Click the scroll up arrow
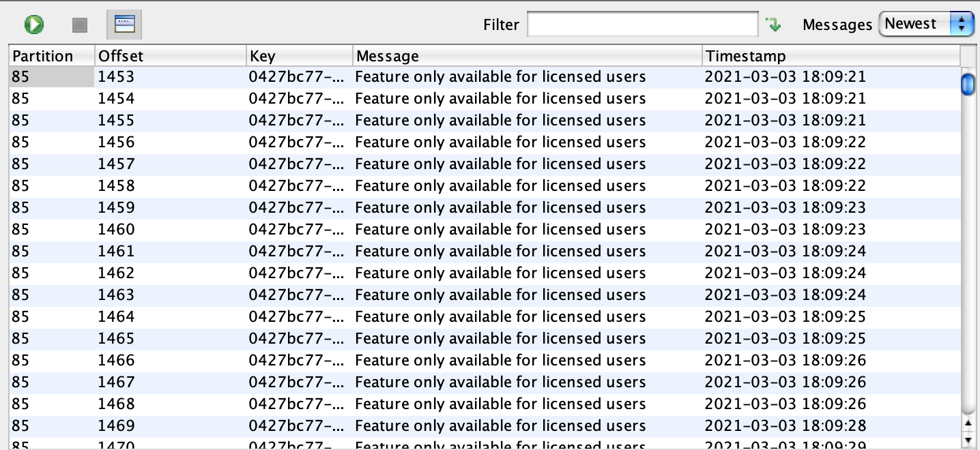 967,423
